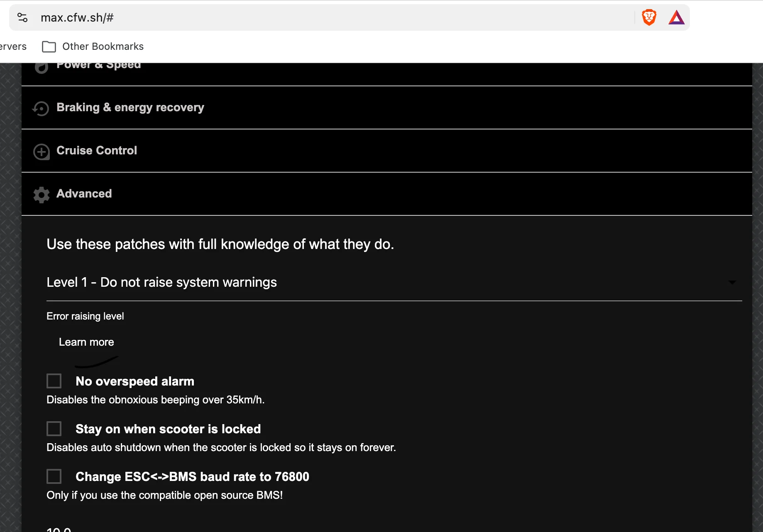Open the Other Bookmarks folder
Image resolution: width=763 pixels, height=532 pixels.
93,46
